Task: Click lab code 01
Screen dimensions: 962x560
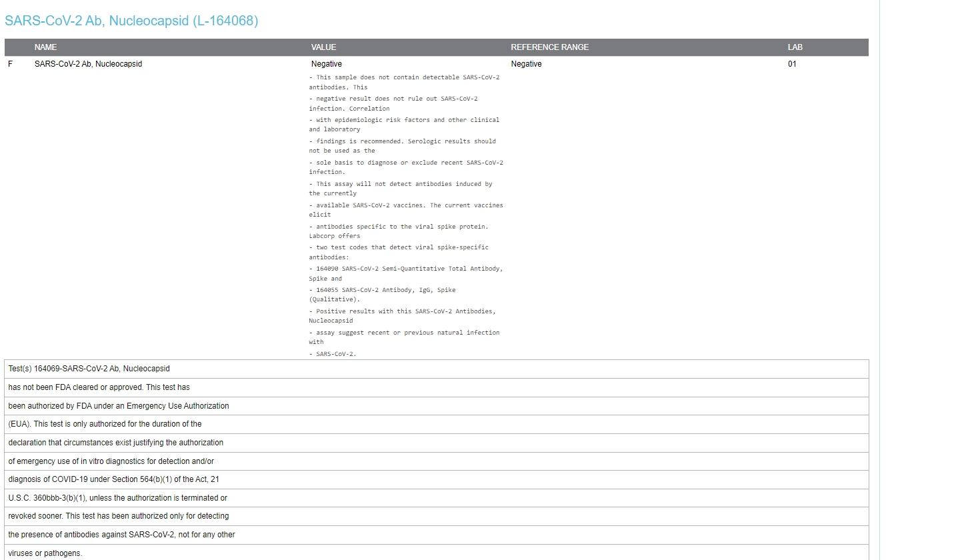Action: point(792,64)
